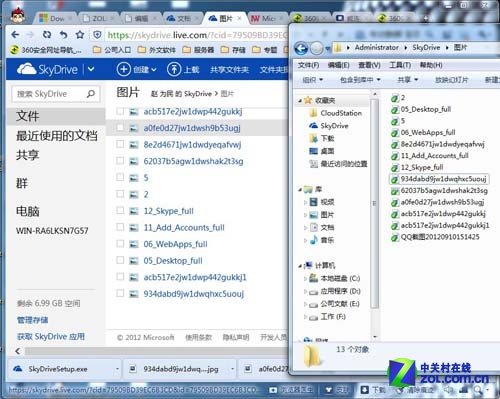Viewport: 500px width, 399px height.
Task: Check the box for file 5 in SkyDrive
Action: tap(120, 177)
